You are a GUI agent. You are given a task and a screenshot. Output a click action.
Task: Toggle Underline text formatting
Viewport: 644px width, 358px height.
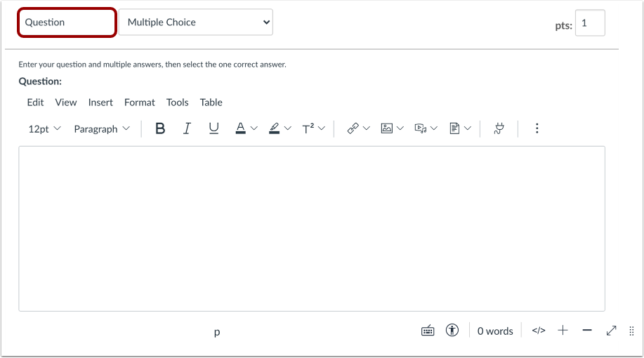[213, 128]
